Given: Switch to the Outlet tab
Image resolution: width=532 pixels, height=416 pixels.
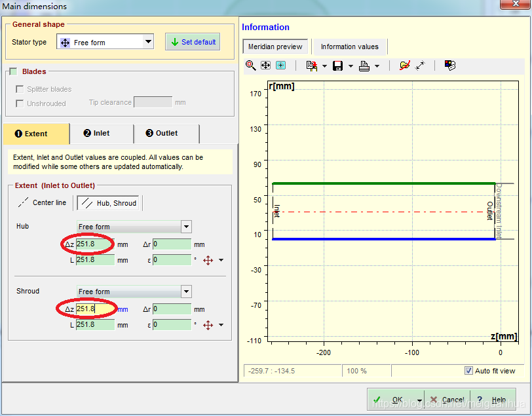Looking at the screenshot, I should pyautogui.click(x=166, y=134).
